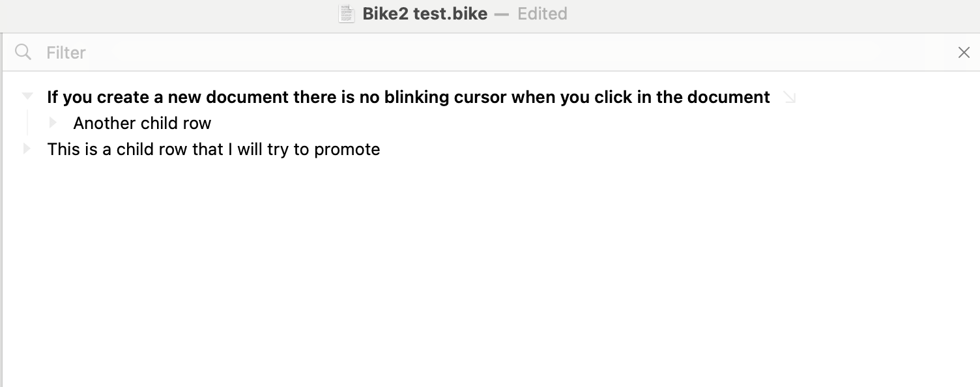This screenshot has height=387, width=980.
Task: Click the document proxy icon in title bar
Action: pyautogui.click(x=347, y=14)
